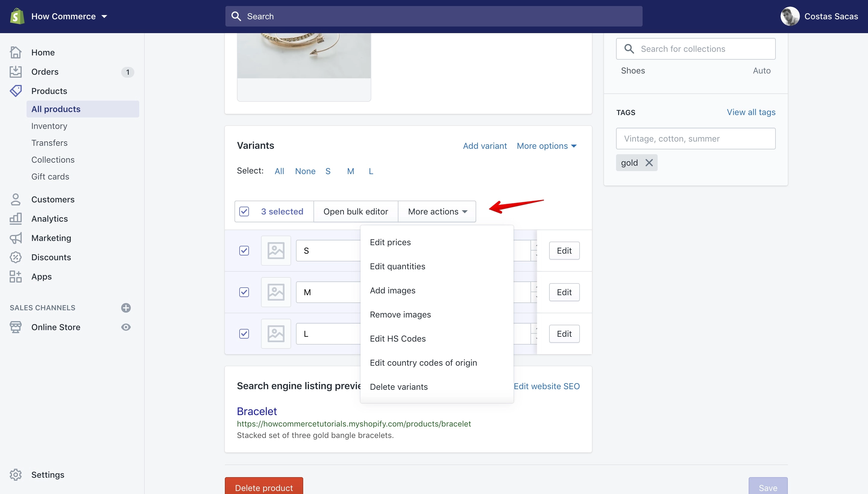Image resolution: width=868 pixels, height=494 pixels.
Task: Click Add variant link
Action: pos(485,145)
